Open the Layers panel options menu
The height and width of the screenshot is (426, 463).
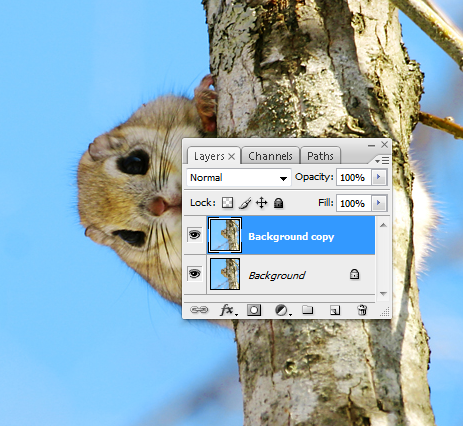(x=382, y=160)
